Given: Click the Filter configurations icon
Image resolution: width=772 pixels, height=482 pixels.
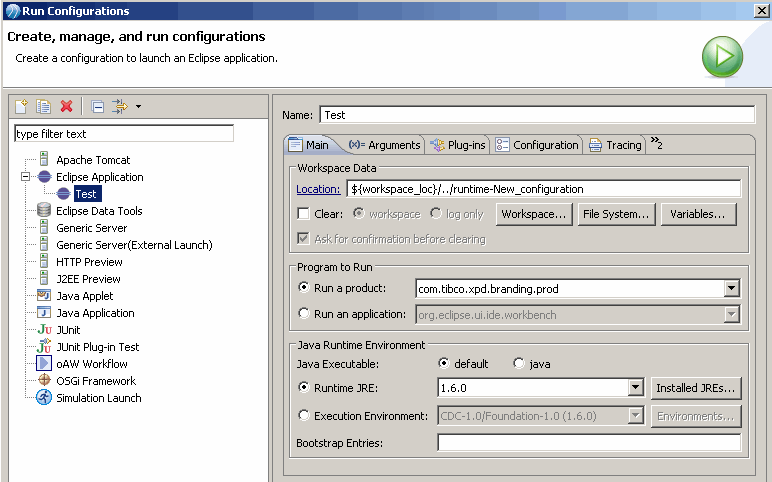Looking at the screenshot, I should (120, 106).
